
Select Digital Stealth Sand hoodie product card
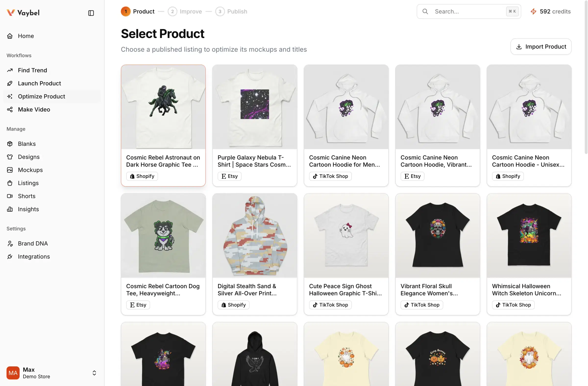pos(255,254)
